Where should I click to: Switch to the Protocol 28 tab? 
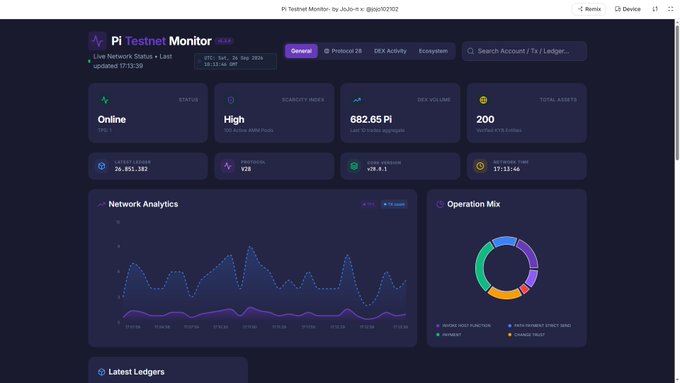(x=343, y=51)
